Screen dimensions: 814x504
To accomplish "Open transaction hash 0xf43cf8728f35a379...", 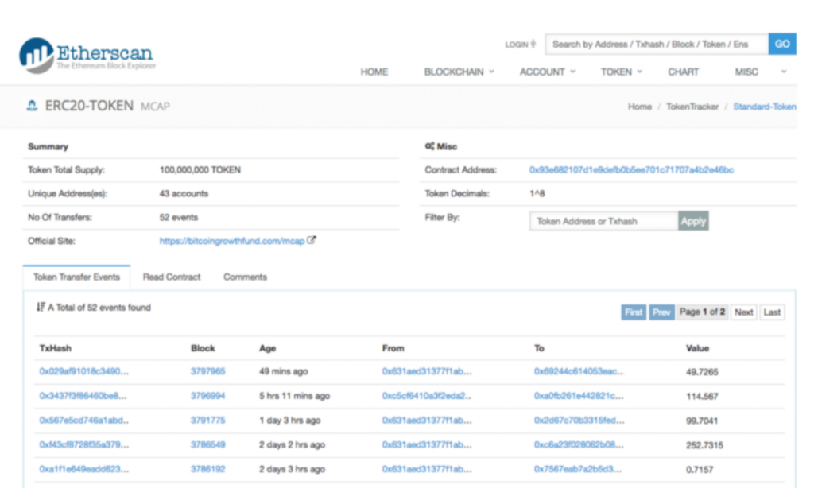I will click(x=84, y=445).
